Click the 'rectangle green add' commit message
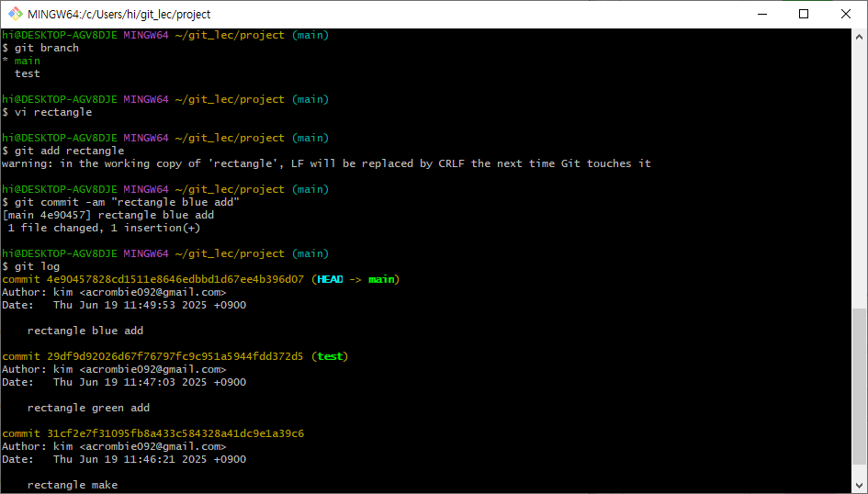The image size is (868, 494). 88,408
